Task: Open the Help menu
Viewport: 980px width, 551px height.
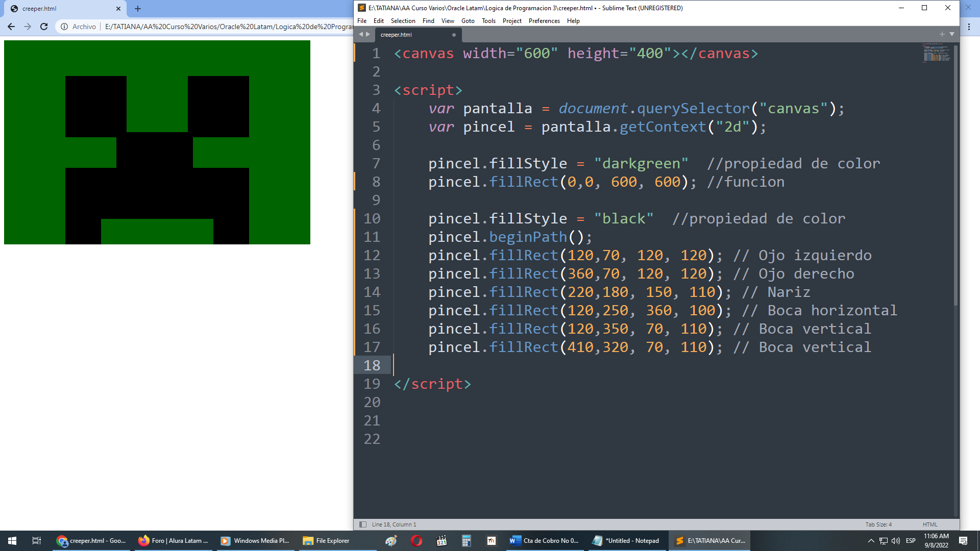Action: pyautogui.click(x=573, y=21)
